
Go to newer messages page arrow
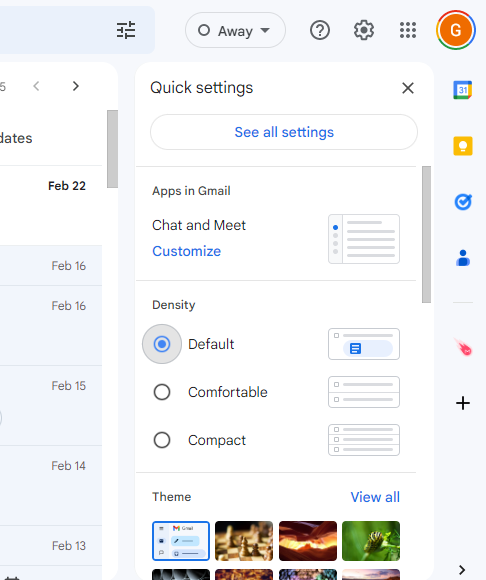click(36, 86)
